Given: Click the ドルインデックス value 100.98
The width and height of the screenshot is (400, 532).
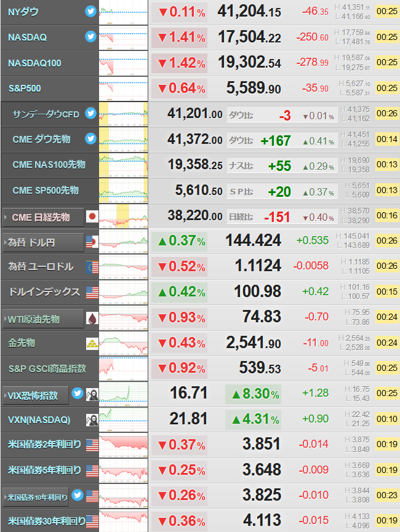Looking at the screenshot, I should click(258, 292).
